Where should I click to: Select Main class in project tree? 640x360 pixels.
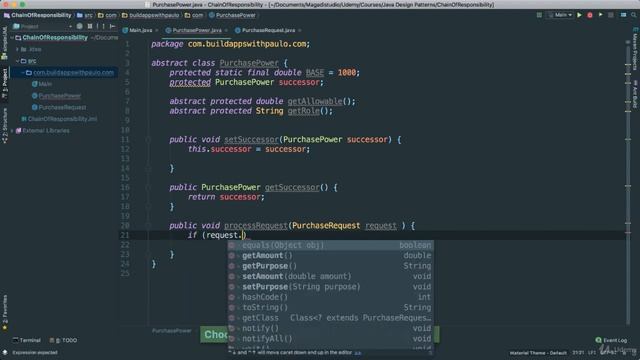(x=42, y=84)
